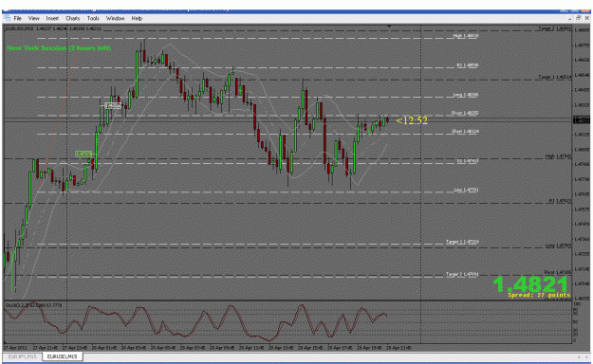
Task: Open the Help menu
Action: click(x=137, y=18)
